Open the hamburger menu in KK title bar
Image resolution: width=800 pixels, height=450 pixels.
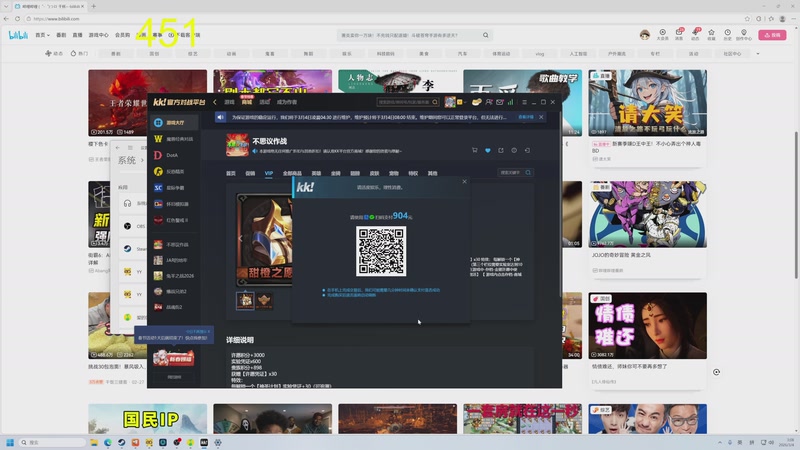click(x=524, y=102)
